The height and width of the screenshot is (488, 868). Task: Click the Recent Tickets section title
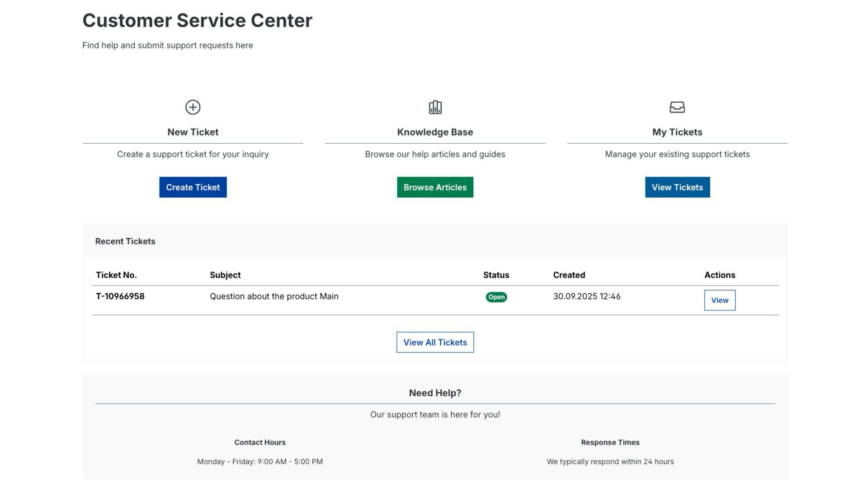(125, 241)
